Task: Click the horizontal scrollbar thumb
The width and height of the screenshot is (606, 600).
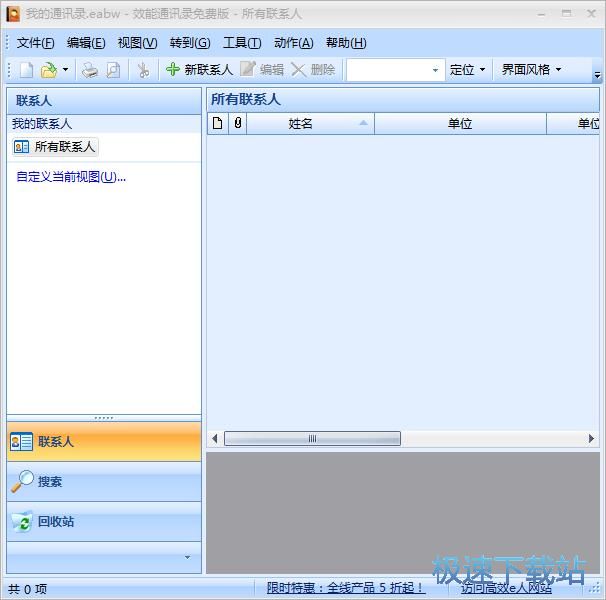Action: point(312,438)
